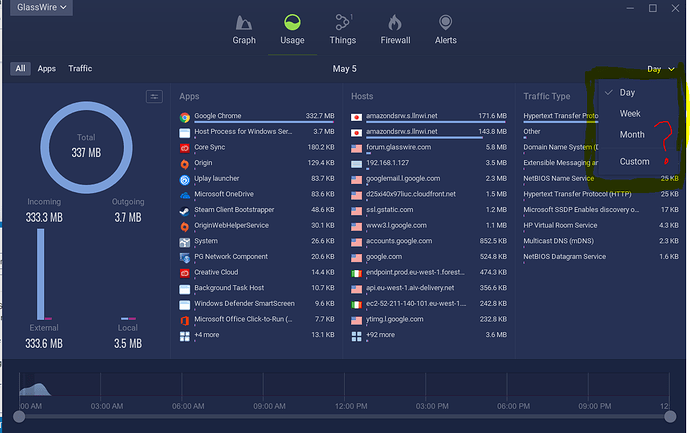Screen dimensions: 690x433
Task: Click the Google Chrome app icon
Action: (185, 117)
